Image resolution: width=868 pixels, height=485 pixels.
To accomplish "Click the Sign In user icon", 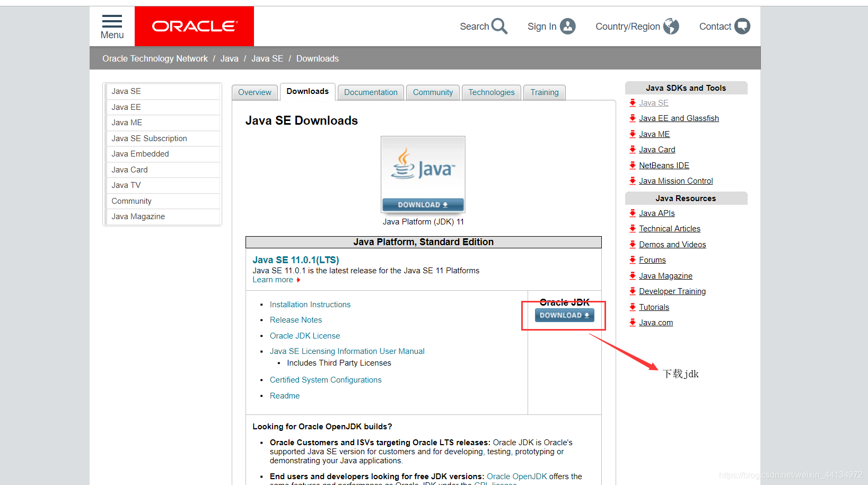I will 567,26.
